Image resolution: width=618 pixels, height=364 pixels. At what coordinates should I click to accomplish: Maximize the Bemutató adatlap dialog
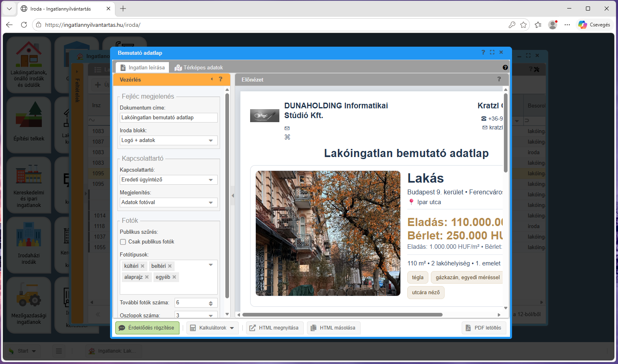point(492,52)
